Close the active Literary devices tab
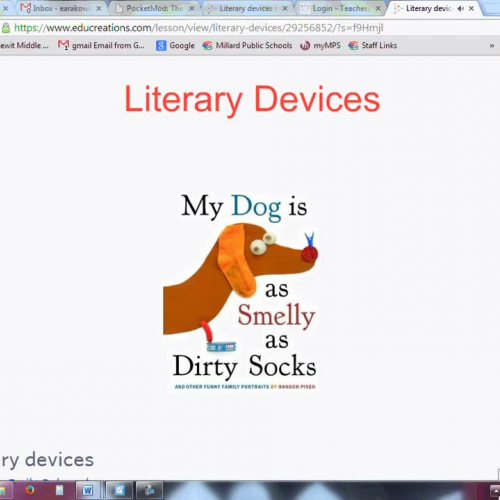Screen dimensions: 500x500 [471, 9]
